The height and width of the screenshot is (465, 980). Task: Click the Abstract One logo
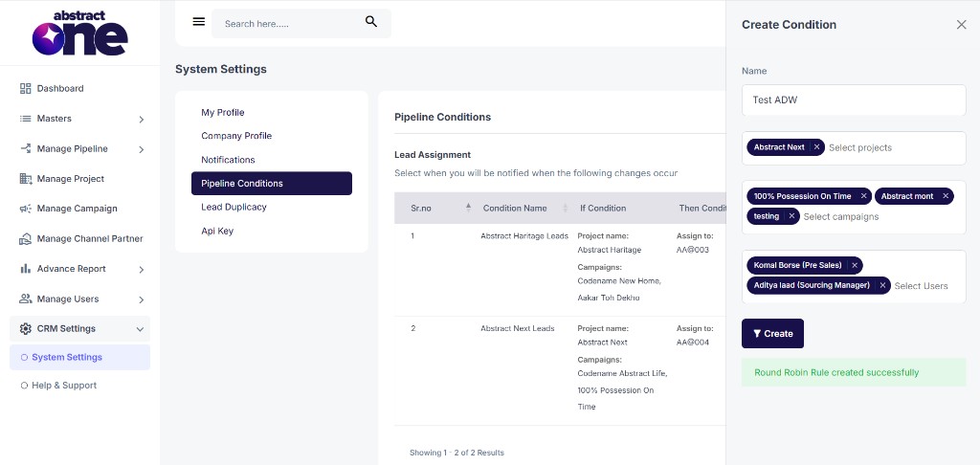click(80, 33)
